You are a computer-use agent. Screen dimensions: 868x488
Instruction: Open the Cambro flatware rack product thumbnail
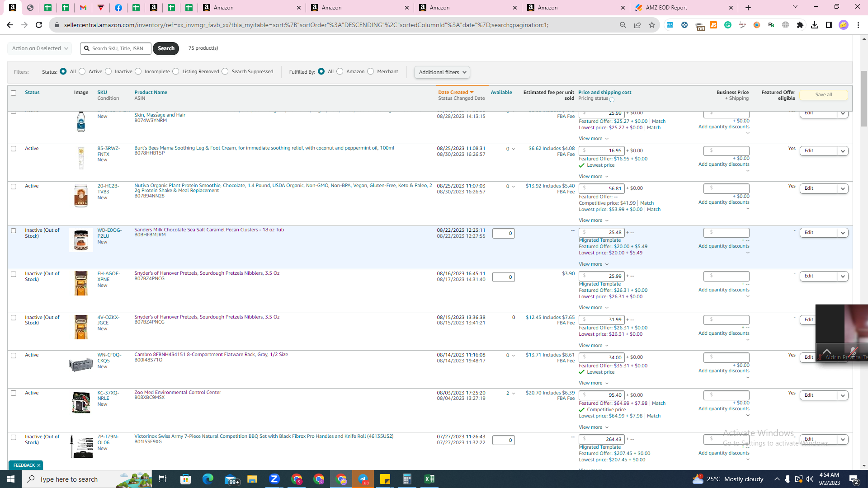point(81,364)
